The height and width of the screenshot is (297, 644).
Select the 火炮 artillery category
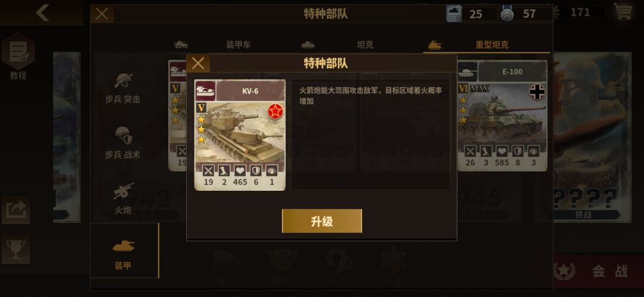pyautogui.click(x=123, y=199)
